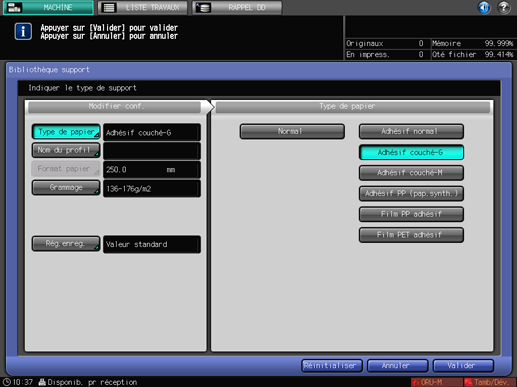Click the Valeur standard value field

point(152,244)
